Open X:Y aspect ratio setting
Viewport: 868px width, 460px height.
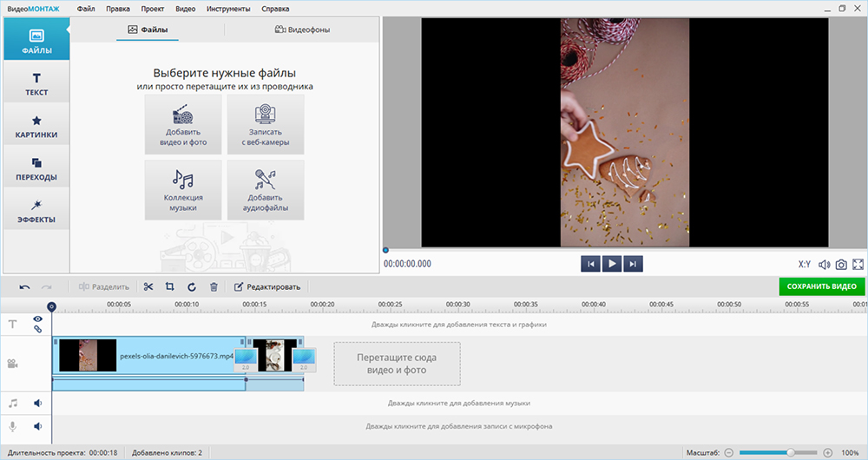pos(805,265)
